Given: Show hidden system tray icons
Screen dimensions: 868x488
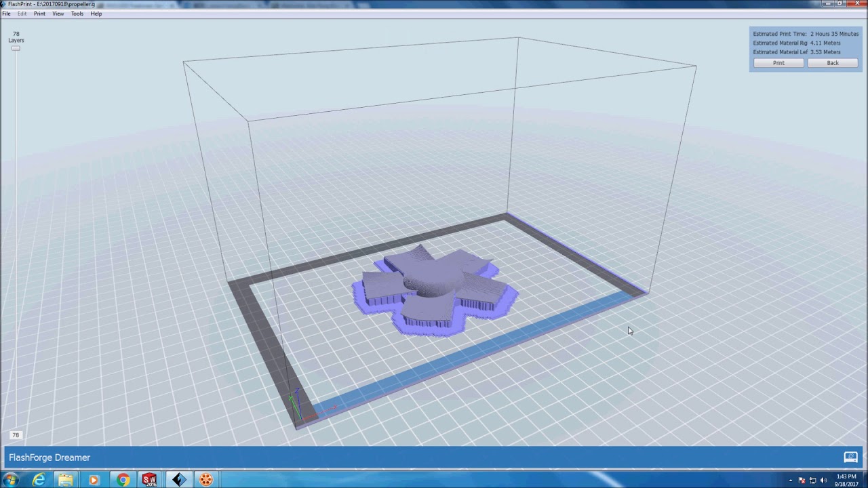Looking at the screenshot, I should click(x=790, y=481).
